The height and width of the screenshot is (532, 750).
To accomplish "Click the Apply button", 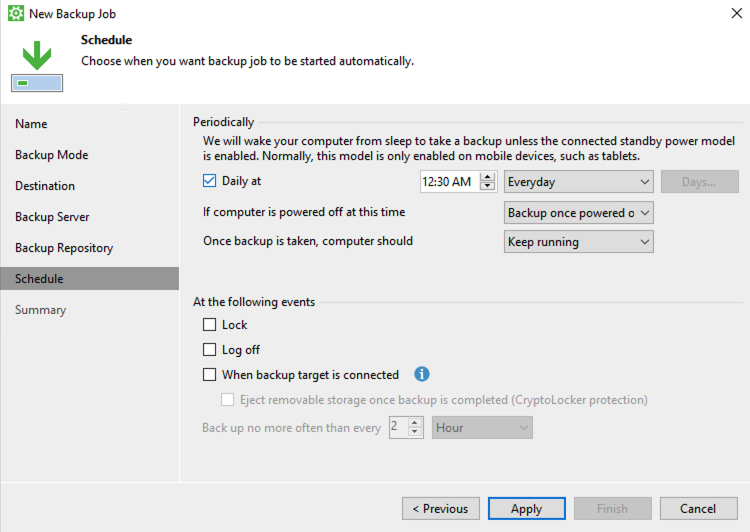I will [527, 509].
